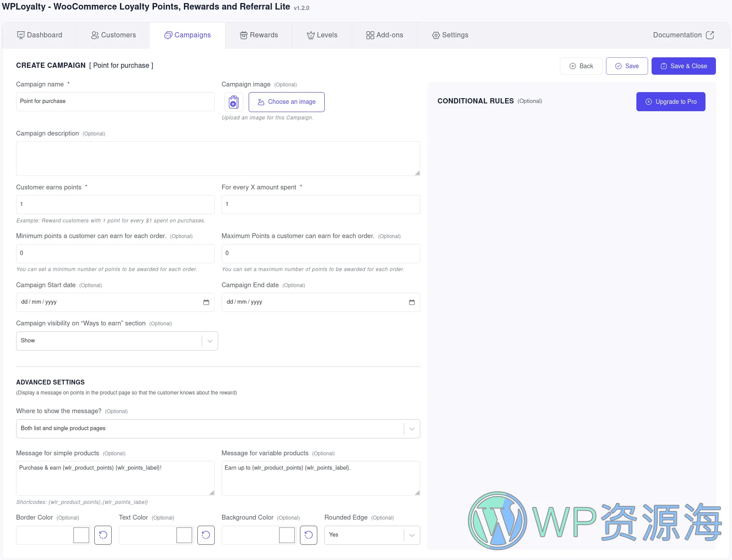Screen dimensions: 732x560
Task: Click the Campaigns megaphone icon
Action: tap(168, 35)
